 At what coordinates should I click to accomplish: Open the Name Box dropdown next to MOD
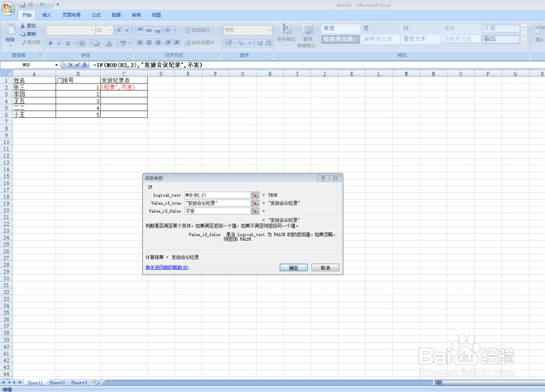56,65
